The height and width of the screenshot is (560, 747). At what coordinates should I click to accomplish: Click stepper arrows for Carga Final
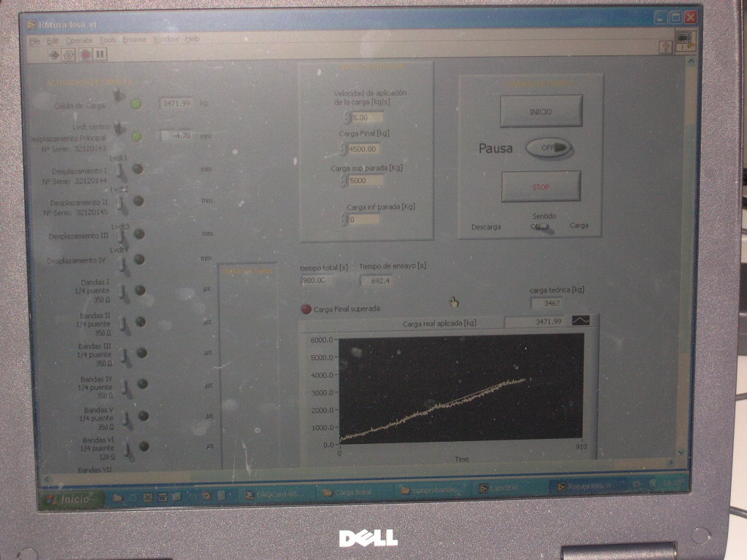click(344, 149)
